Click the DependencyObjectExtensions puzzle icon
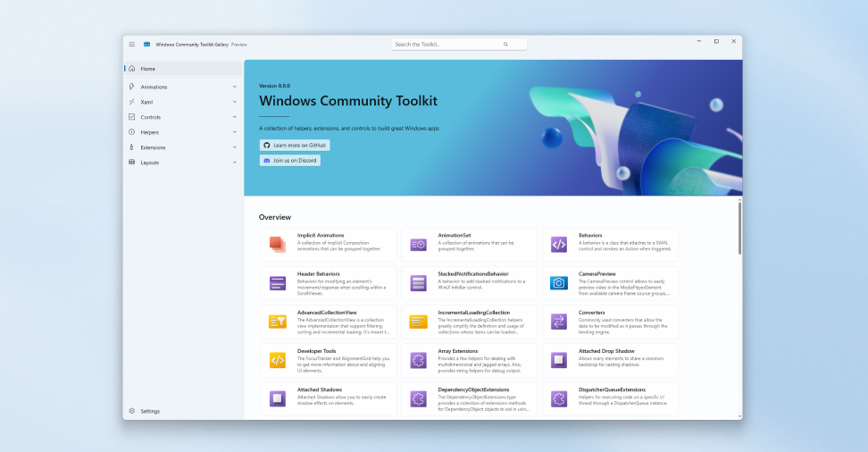 coord(418,398)
